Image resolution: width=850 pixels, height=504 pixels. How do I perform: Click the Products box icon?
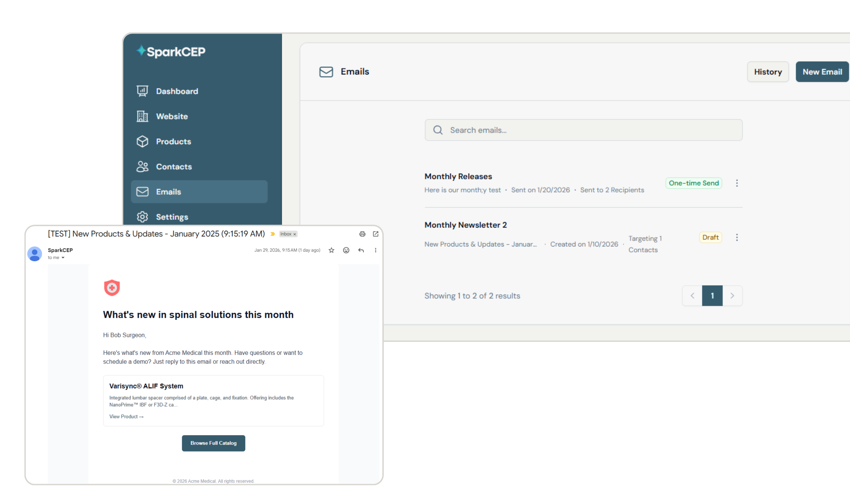[x=142, y=142]
